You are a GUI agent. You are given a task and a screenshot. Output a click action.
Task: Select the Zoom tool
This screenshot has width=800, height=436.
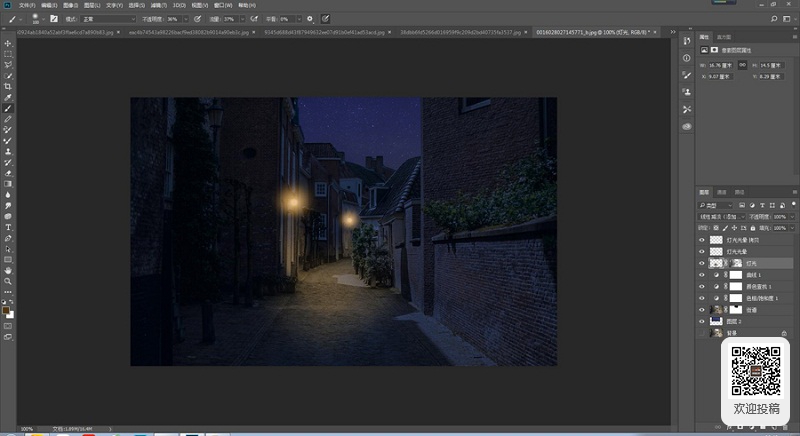pyautogui.click(x=8, y=281)
